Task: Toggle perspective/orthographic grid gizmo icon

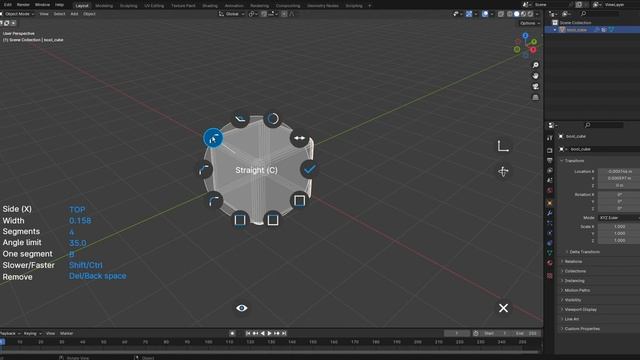Action: tap(535, 97)
